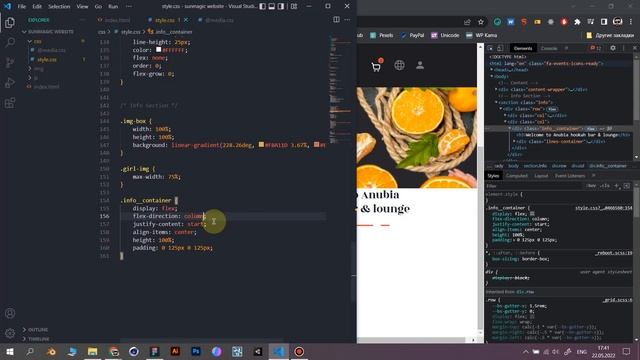
Task: Click the shopping cart icon on webpage
Action: [376, 66]
